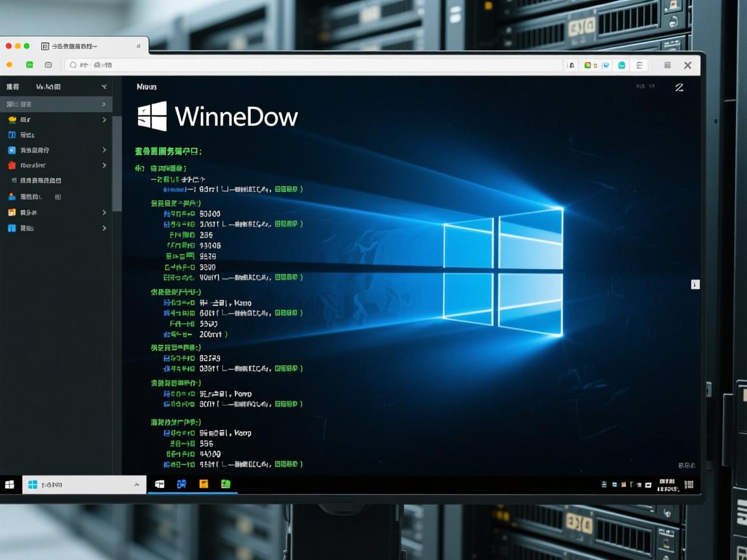Click the sidebar vertical scrollbar
Image resolution: width=747 pixels, height=560 pixels.
pyautogui.click(x=117, y=162)
